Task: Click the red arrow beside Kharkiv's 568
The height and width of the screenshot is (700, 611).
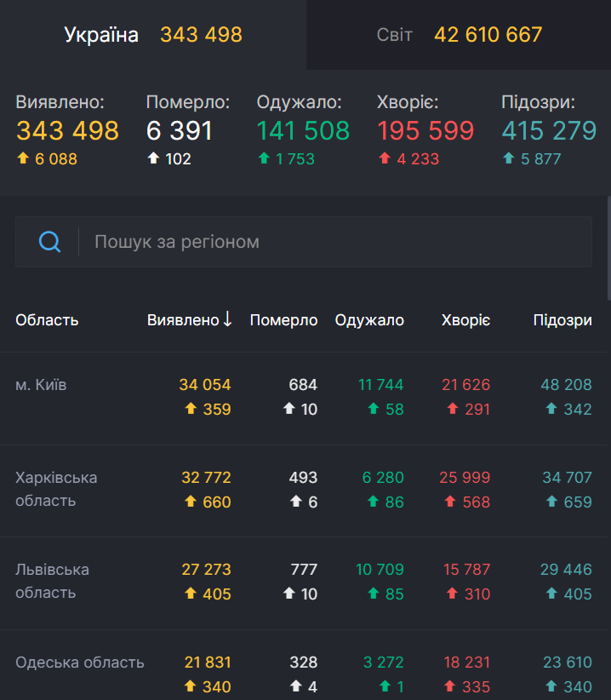Action: 448,502
